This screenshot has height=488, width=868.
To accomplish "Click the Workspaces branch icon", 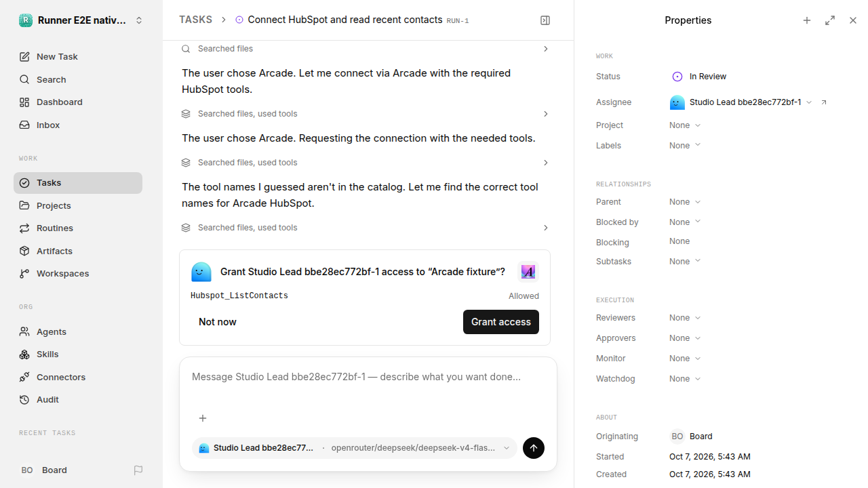I will click(24, 273).
